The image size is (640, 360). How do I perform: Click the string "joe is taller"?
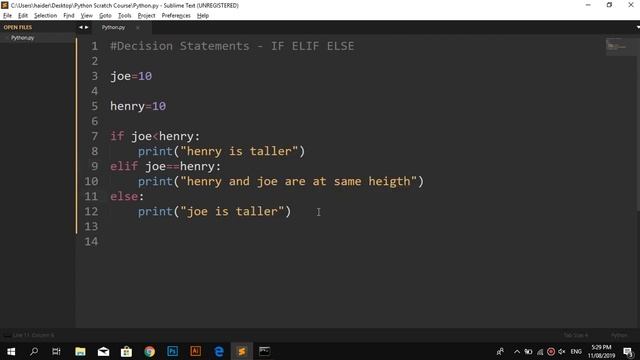pos(232,211)
